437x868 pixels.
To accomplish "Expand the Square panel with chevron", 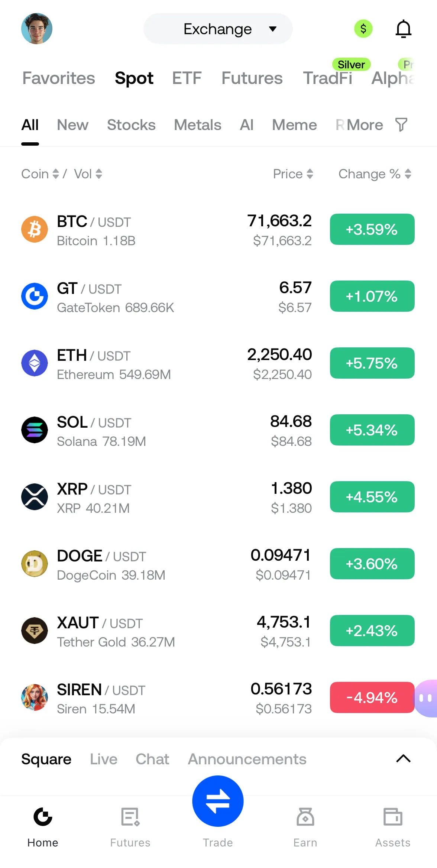I will pyautogui.click(x=403, y=759).
